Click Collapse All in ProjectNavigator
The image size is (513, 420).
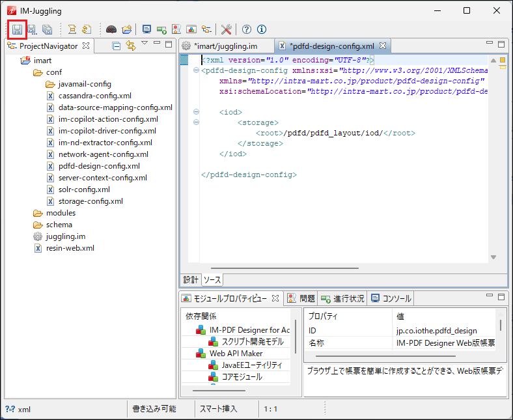(116, 46)
